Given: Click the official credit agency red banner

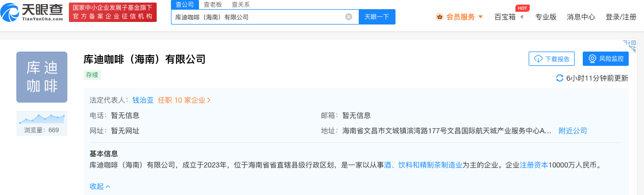Looking at the screenshot, I should tap(113, 12).
